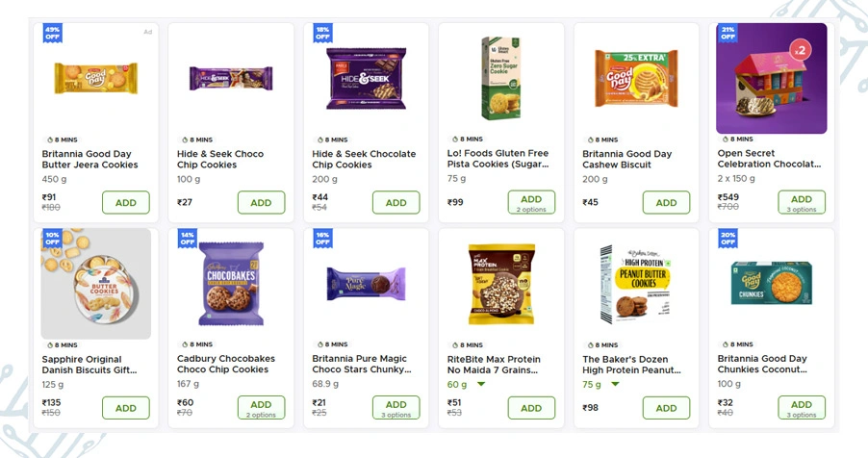Expand the 60 g size dropdown for RiteBite
868x458 pixels.
pos(481,385)
